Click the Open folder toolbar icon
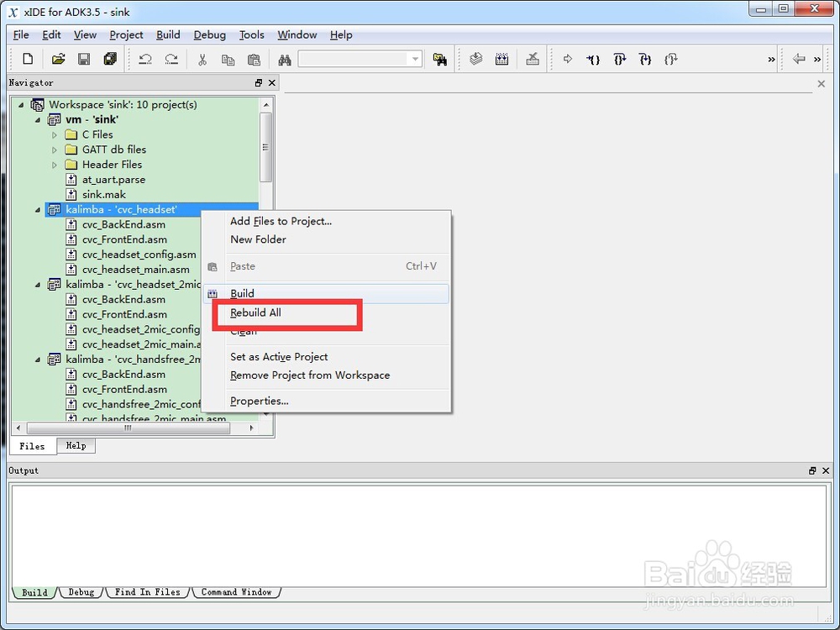 (58, 59)
